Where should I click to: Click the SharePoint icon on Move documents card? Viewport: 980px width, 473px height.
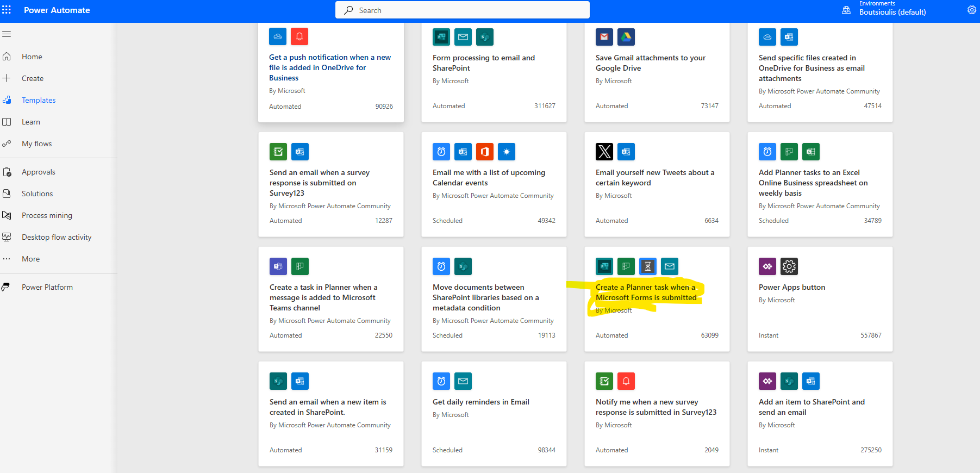tap(463, 266)
